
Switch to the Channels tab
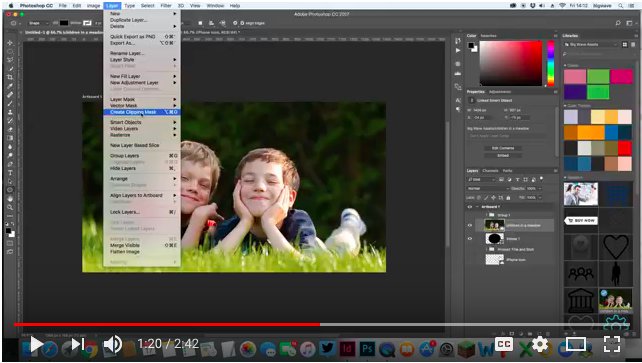(490, 171)
